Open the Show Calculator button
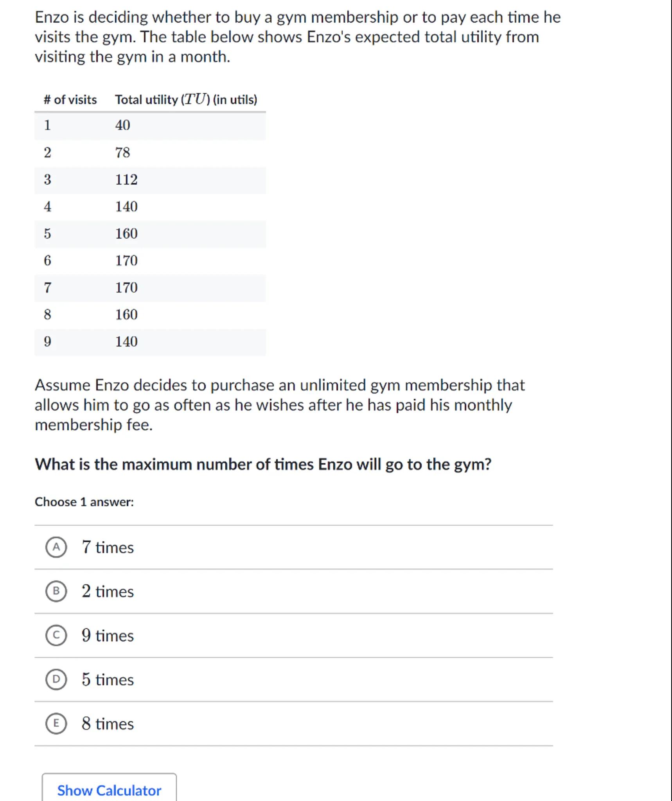This screenshot has width=672, height=801. [x=109, y=790]
